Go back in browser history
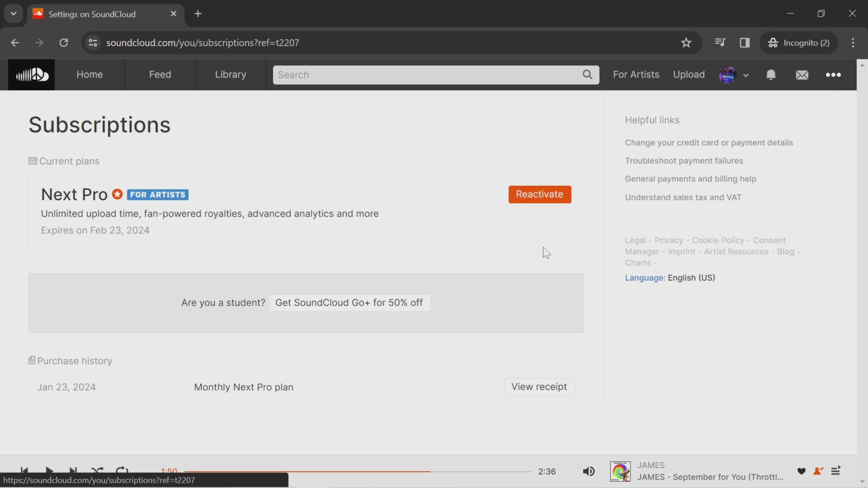This screenshot has width=868, height=488. [15, 43]
